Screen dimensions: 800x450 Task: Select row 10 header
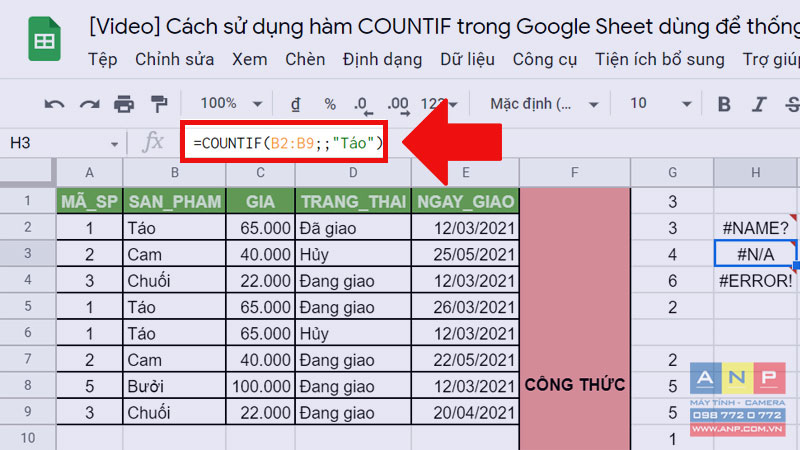(x=28, y=437)
